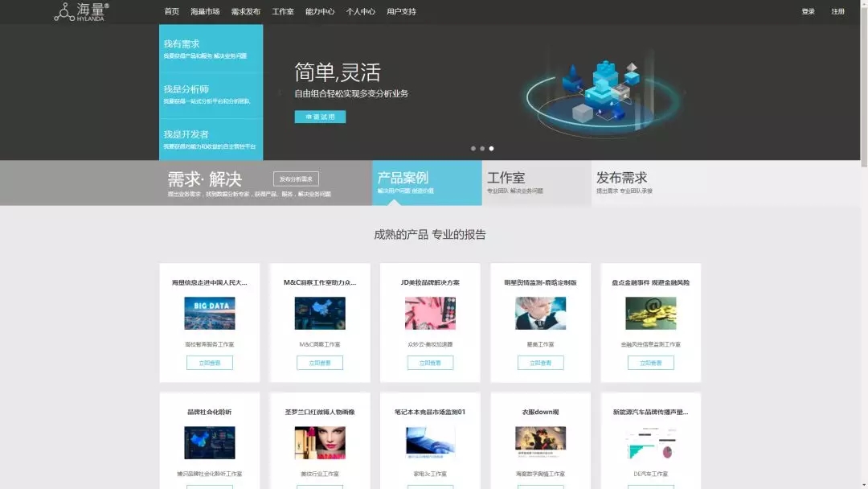Select the 我是开发者 sidebar entry
868x489 pixels.
coord(211,140)
